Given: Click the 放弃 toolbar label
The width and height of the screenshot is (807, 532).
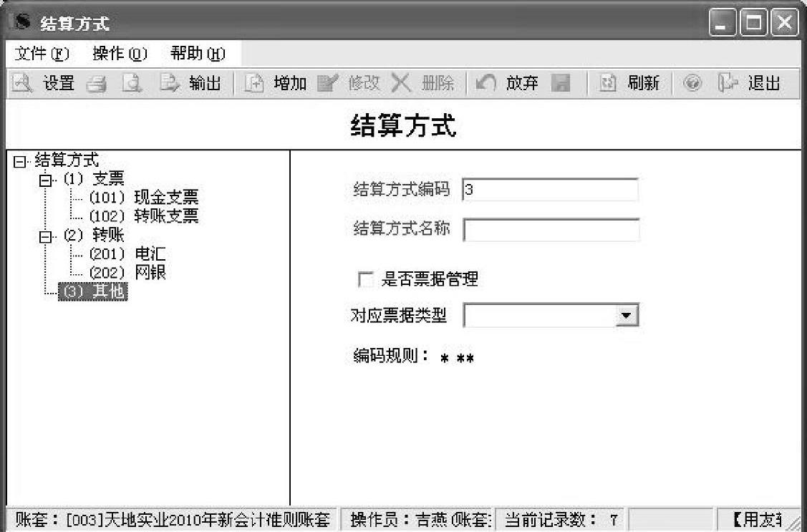Looking at the screenshot, I should 522,83.
